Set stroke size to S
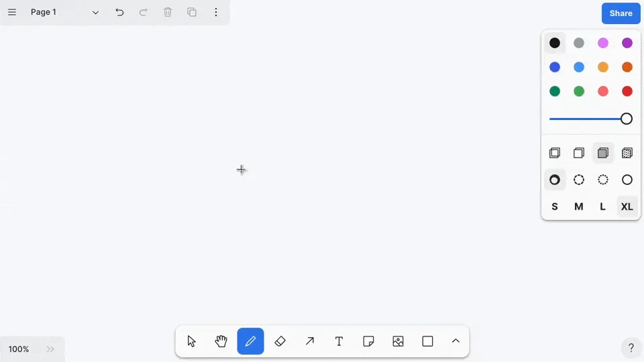Image resolution: width=644 pixels, height=362 pixels. click(x=555, y=206)
